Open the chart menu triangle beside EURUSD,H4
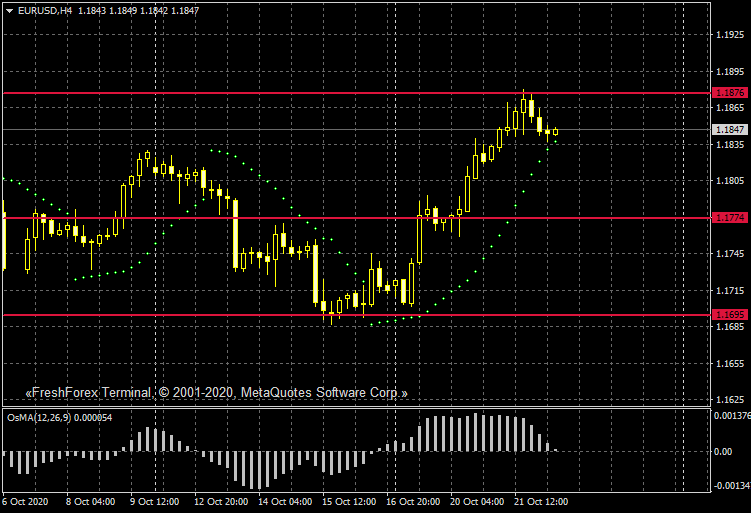Screen dimensions: 751x513 tap(9, 11)
